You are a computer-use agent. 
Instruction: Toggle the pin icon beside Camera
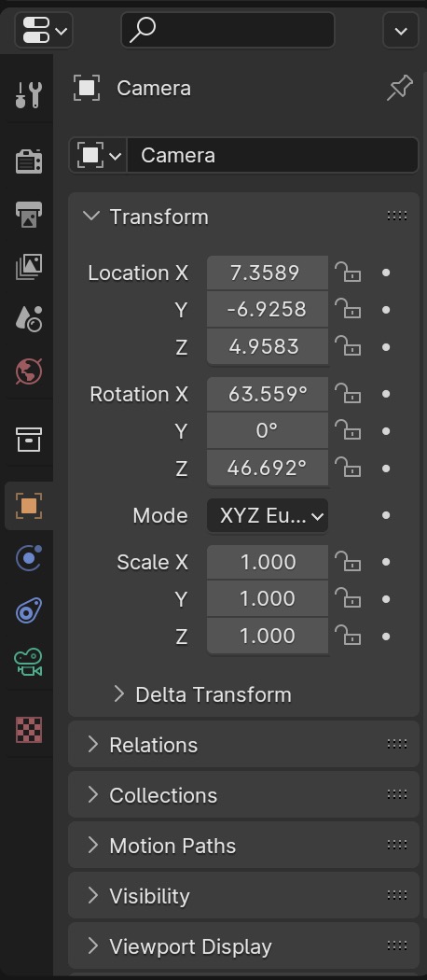pos(400,88)
